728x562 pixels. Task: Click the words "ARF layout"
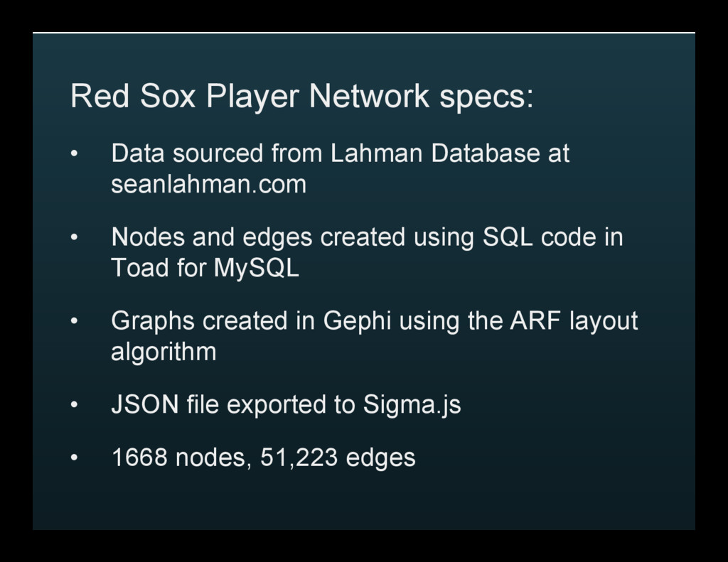574,321
